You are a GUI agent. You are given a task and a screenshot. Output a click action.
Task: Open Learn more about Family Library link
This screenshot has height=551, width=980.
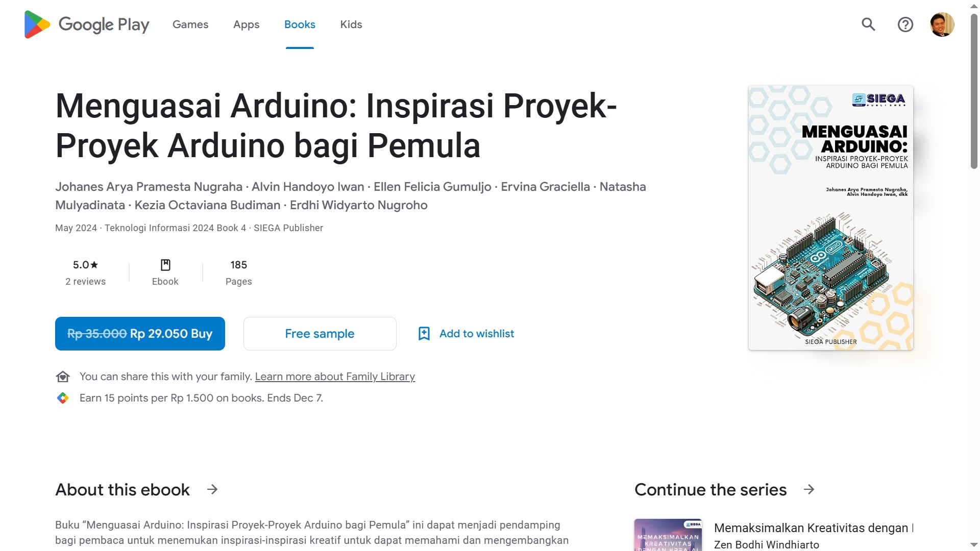coord(335,377)
